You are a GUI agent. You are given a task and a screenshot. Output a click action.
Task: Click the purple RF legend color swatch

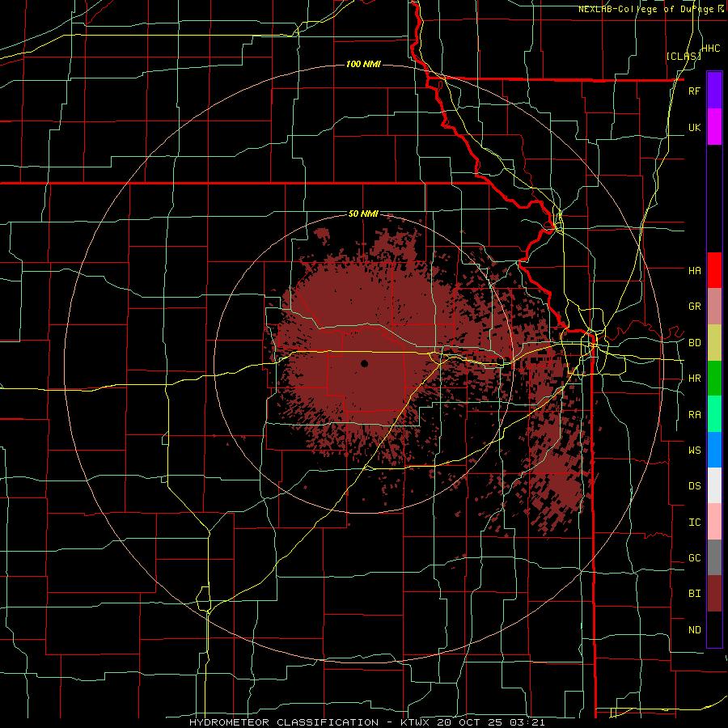pyautogui.click(x=714, y=91)
